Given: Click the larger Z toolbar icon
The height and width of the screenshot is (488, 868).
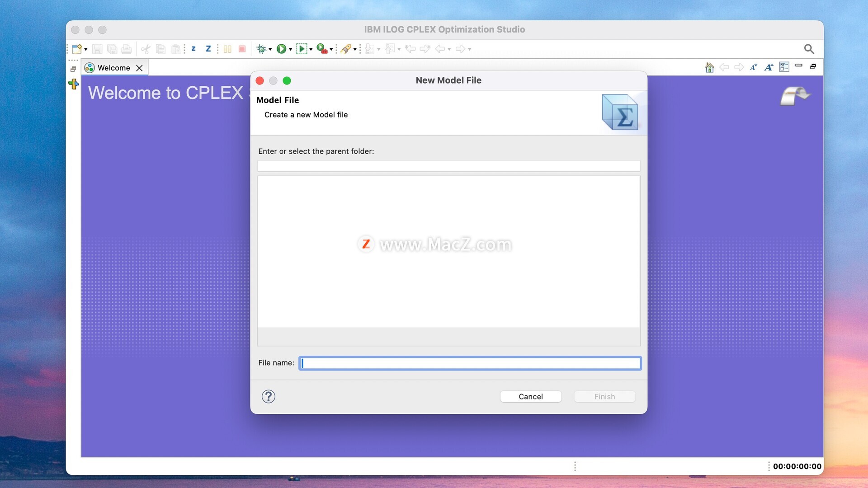Looking at the screenshot, I should coord(208,49).
